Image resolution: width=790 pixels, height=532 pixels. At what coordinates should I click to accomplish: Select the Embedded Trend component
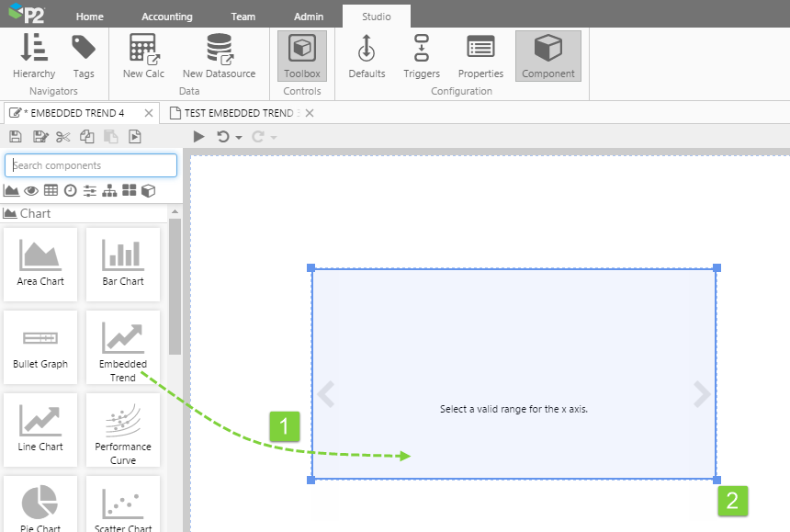coord(123,346)
